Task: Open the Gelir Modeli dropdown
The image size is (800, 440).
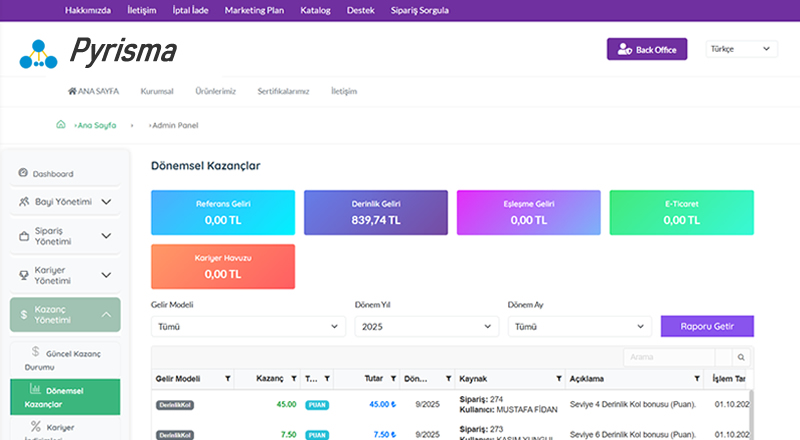Action: (248, 326)
